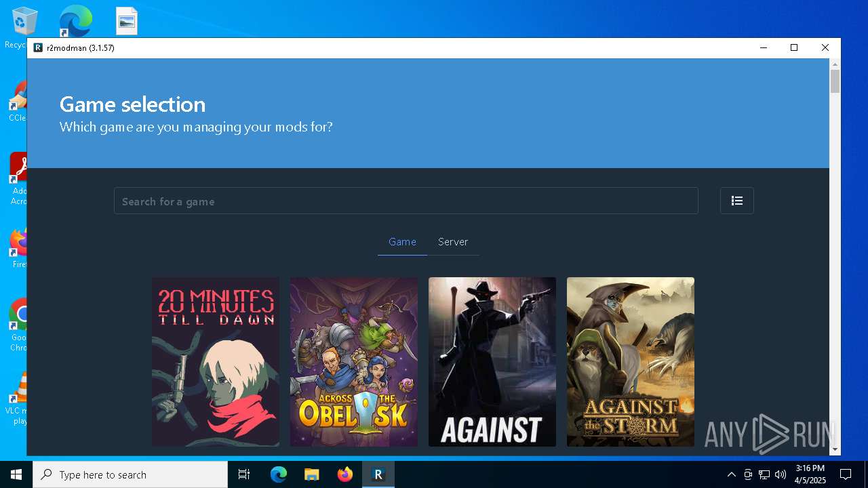Screen dimensions: 868x488
Task: Choose the Against the Storm game
Action: tap(631, 362)
